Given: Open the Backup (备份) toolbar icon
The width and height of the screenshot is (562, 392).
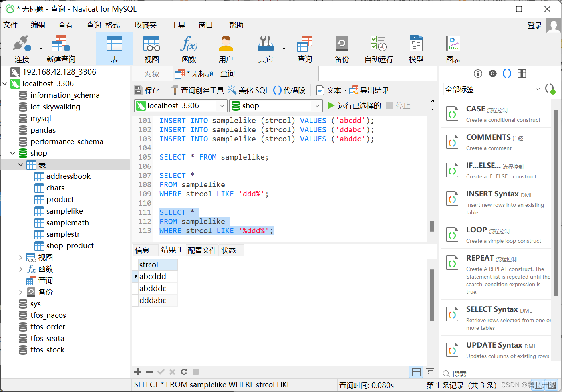Looking at the screenshot, I should (x=342, y=49).
